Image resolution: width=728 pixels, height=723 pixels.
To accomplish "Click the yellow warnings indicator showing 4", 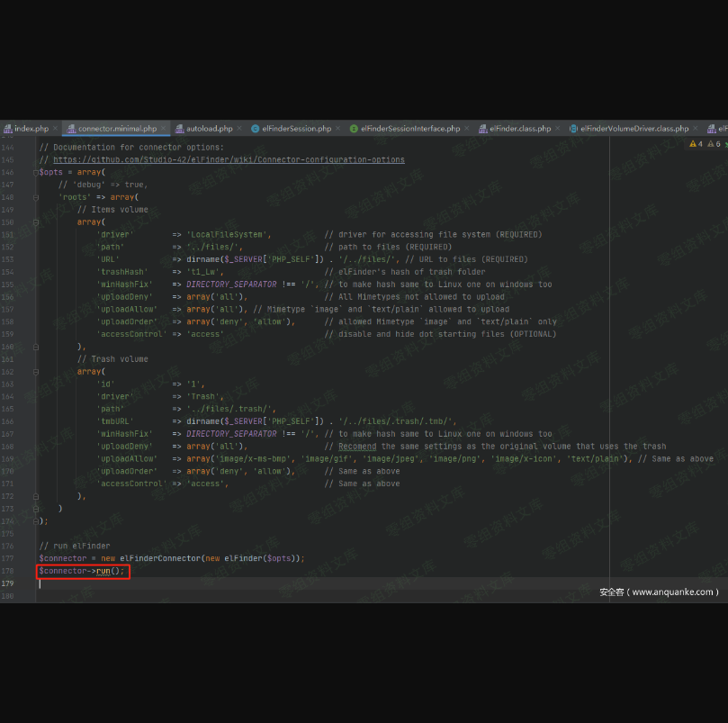I will 696,144.
